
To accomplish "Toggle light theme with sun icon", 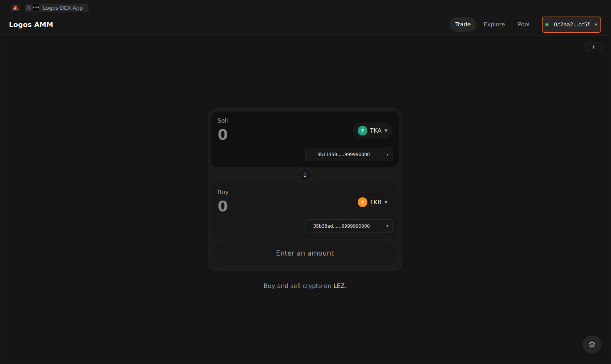I will (x=594, y=47).
